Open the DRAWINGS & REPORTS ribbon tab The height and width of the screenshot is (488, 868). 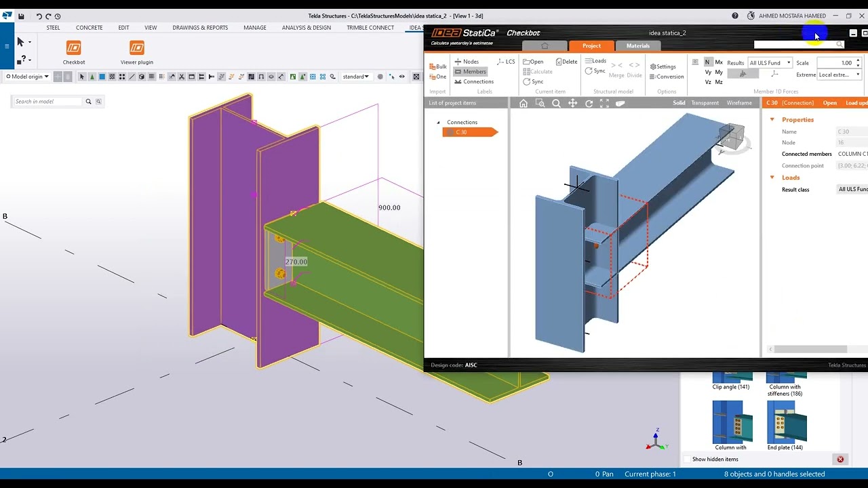200,28
